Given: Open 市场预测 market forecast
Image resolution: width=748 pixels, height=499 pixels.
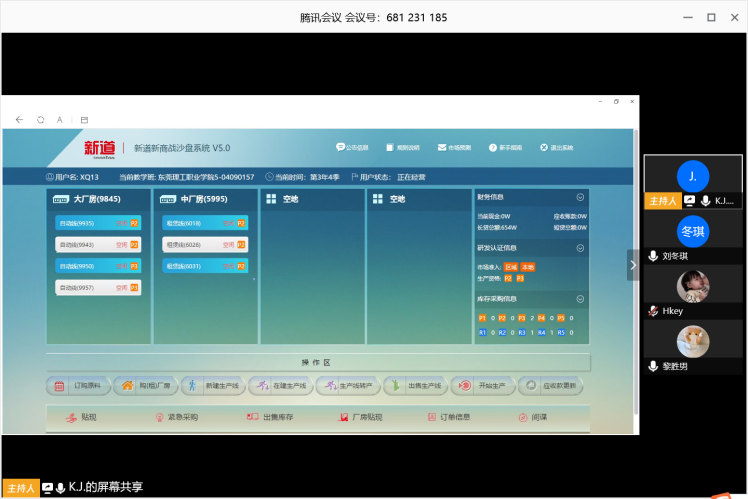Looking at the screenshot, I should (x=453, y=147).
